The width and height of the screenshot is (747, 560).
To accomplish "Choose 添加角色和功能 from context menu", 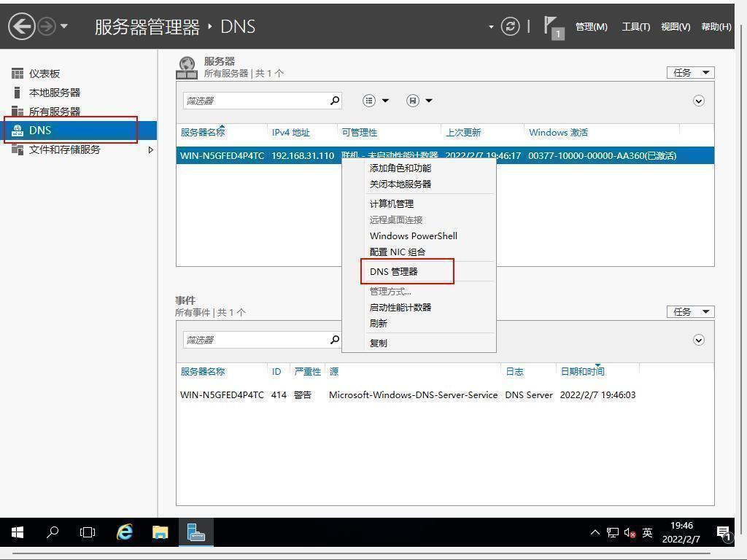I will click(400, 168).
